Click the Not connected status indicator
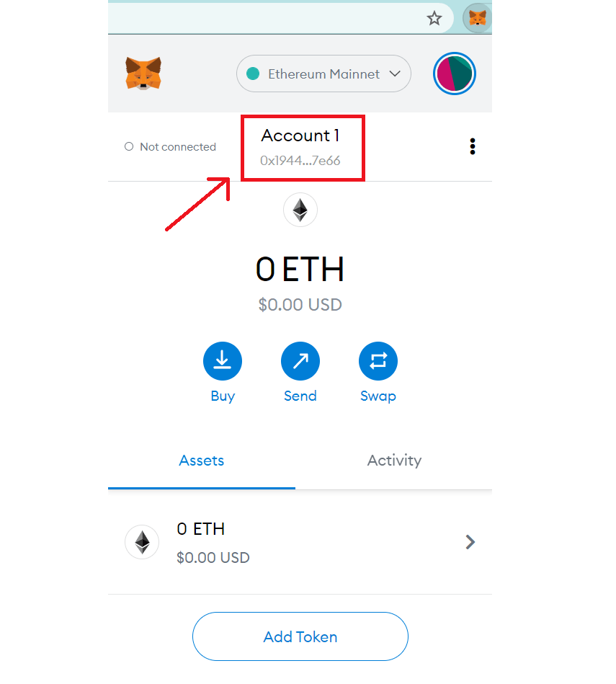Image resolution: width=616 pixels, height=684 pixels. (x=171, y=147)
